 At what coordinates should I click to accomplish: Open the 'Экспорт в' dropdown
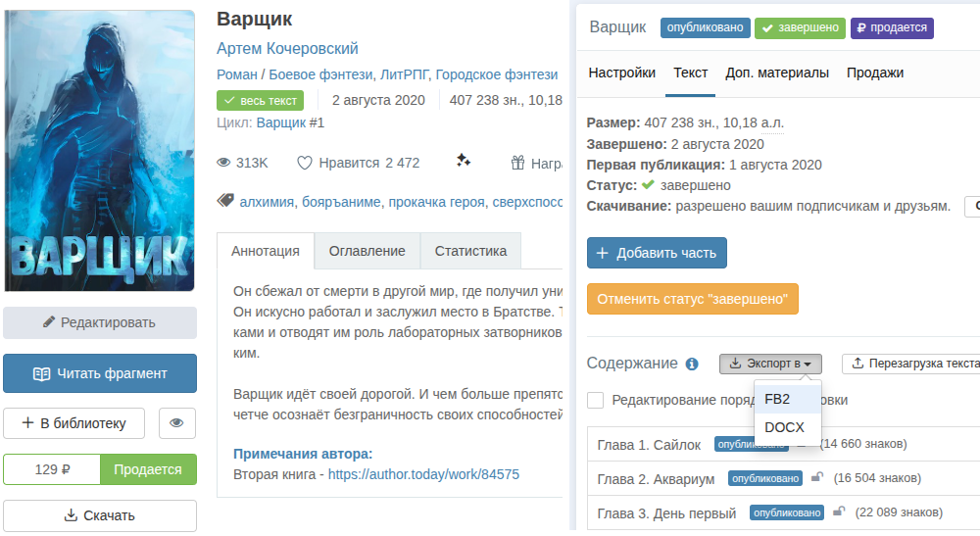click(x=770, y=364)
